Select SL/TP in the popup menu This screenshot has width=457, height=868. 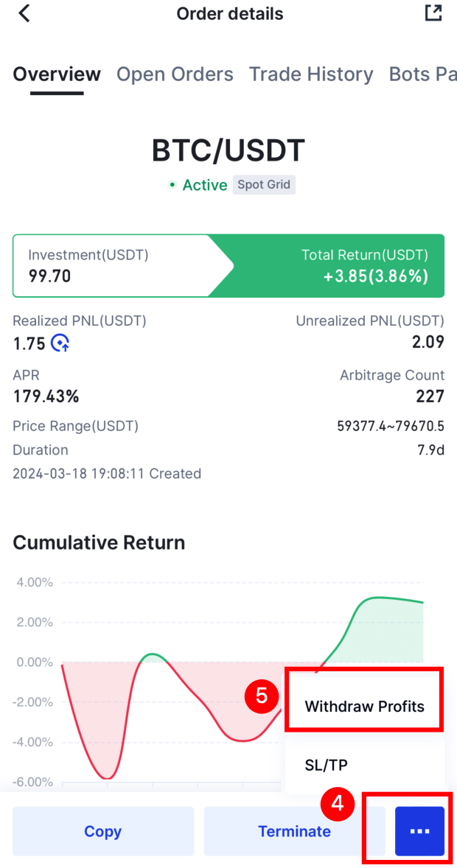326,765
